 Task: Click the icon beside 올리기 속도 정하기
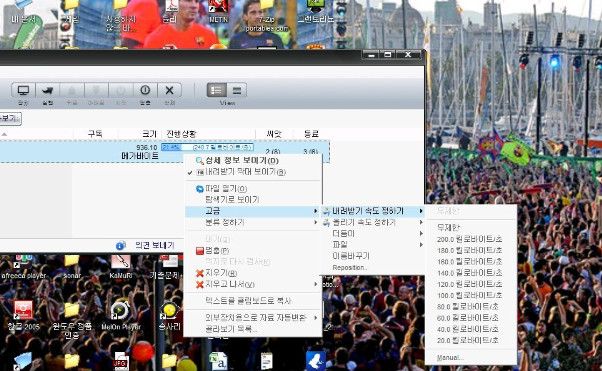click(x=326, y=222)
